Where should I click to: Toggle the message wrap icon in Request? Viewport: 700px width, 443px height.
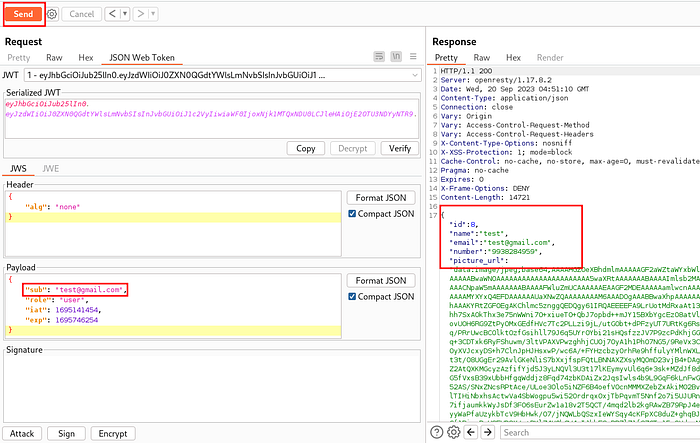(379, 57)
